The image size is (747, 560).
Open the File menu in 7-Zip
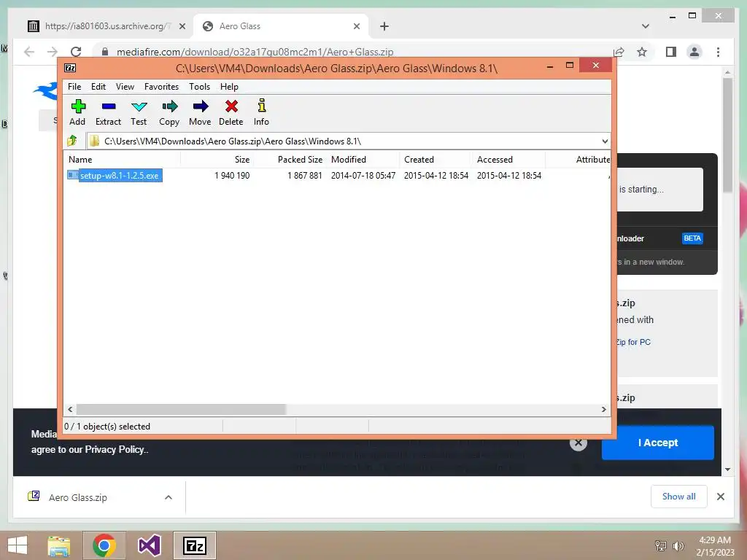(x=74, y=87)
